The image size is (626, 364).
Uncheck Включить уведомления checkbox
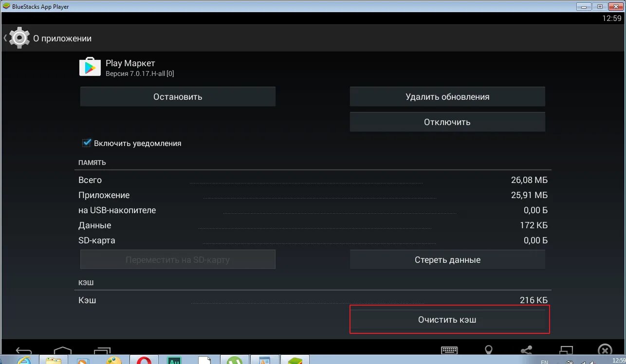[x=87, y=143]
